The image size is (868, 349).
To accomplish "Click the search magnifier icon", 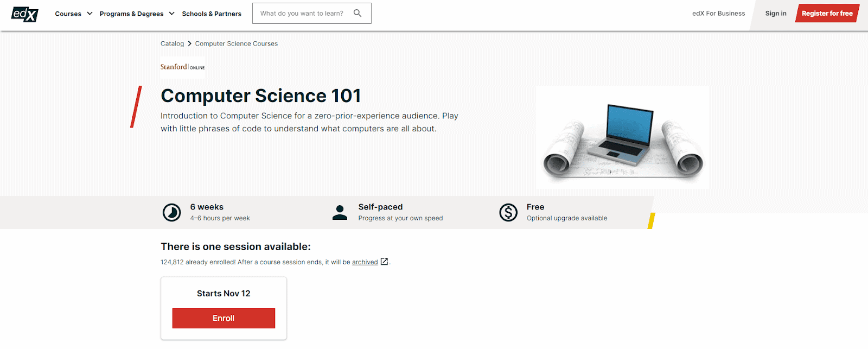I will click(x=357, y=13).
